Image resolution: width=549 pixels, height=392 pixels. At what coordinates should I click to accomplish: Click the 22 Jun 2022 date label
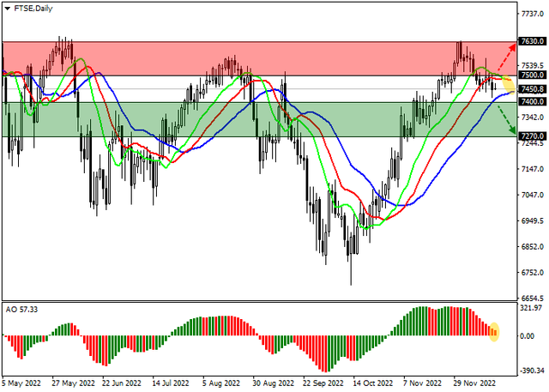click(122, 383)
